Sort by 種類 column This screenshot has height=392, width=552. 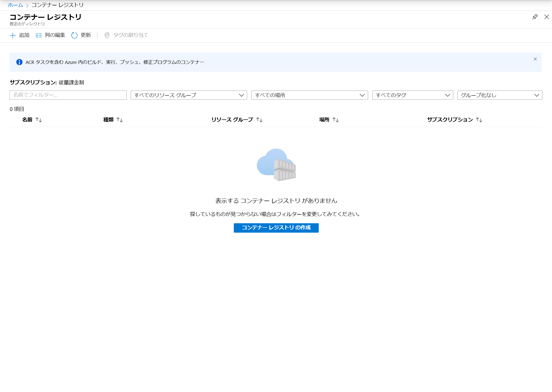coord(113,120)
